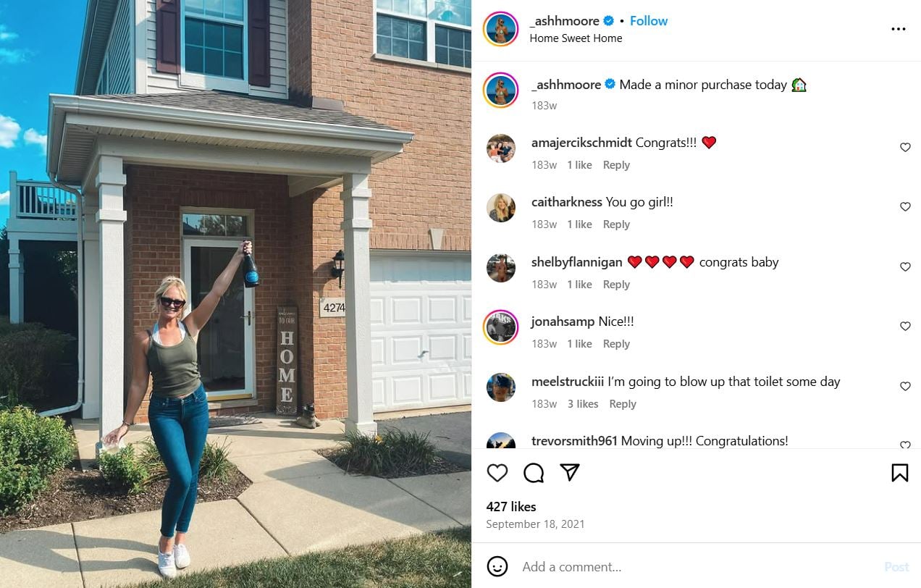Open comments with the speech bubble icon

coord(534,473)
